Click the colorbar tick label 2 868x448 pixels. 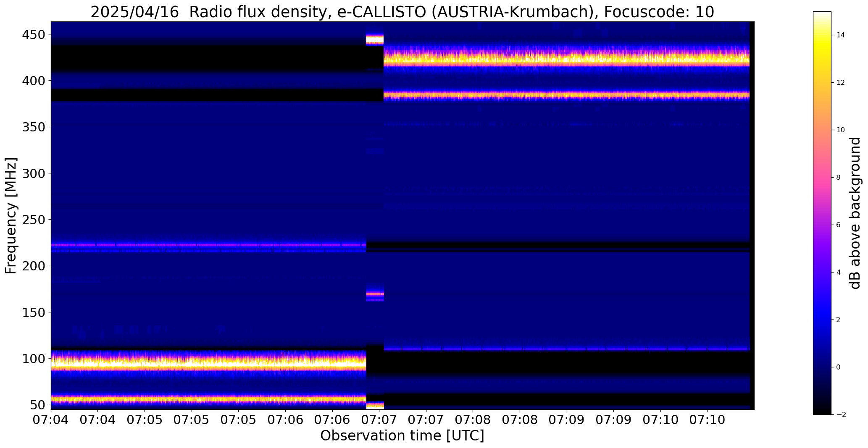[839, 320]
